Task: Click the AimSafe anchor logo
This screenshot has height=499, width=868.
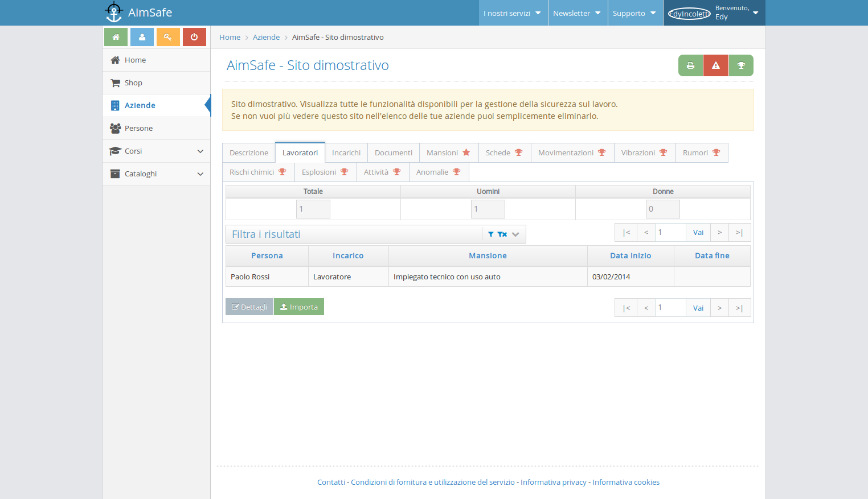Action: [x=114, y=12]
